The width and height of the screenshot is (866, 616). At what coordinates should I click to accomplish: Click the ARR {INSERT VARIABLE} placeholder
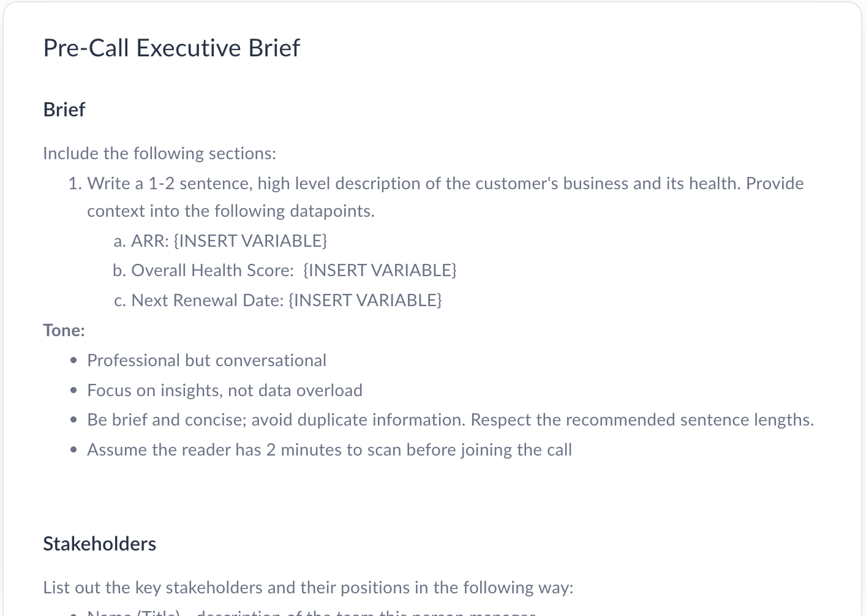click(250, 241)
